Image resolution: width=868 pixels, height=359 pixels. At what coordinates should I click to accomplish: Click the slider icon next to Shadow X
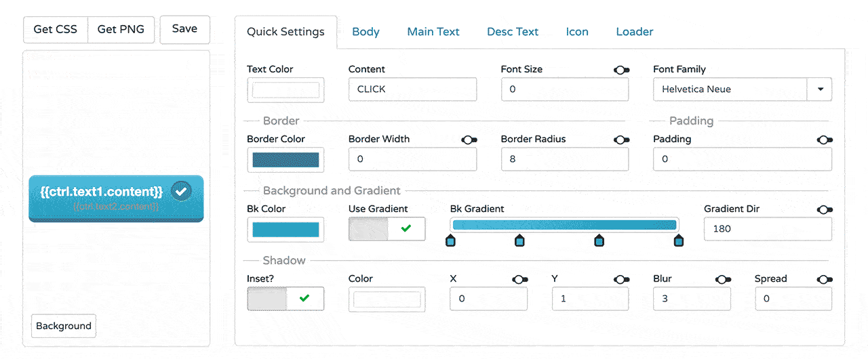(520, 279)
